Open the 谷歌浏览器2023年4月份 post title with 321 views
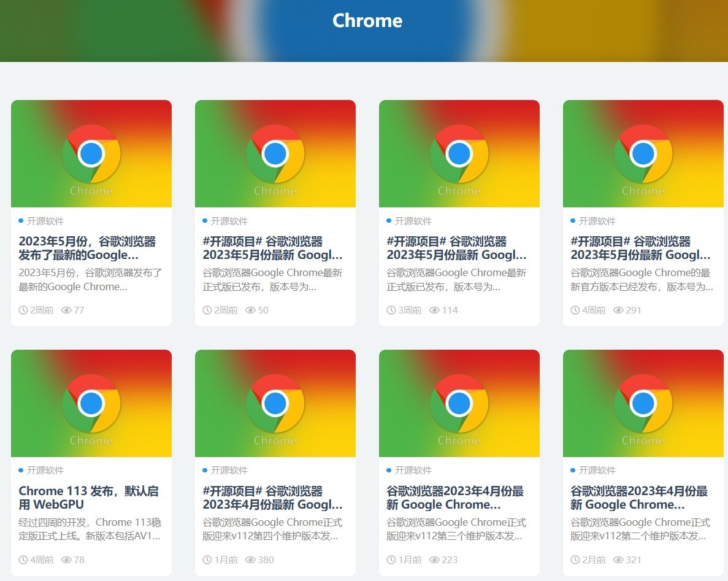This screenshot has height=581, width=728. click(x=639, y=498)
